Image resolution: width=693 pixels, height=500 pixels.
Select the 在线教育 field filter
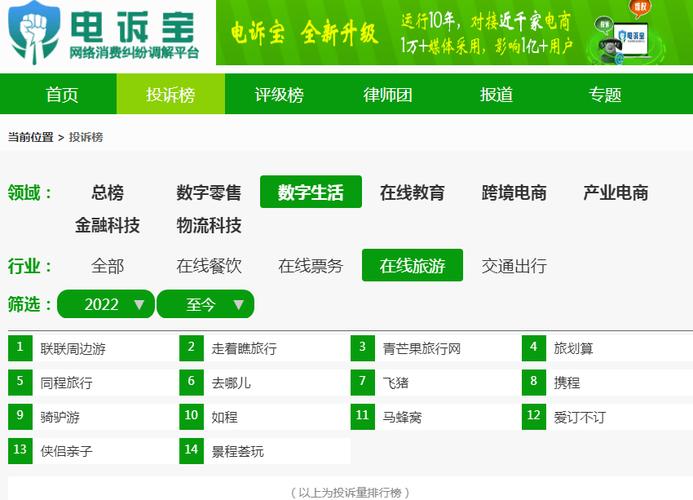412,192
